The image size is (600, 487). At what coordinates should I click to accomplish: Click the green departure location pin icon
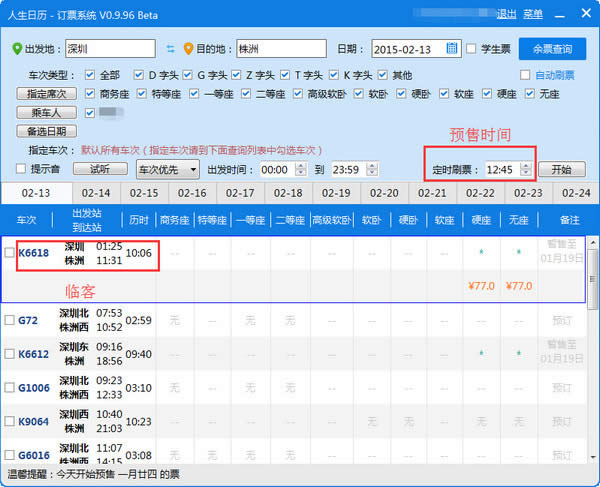coord(17,49)
